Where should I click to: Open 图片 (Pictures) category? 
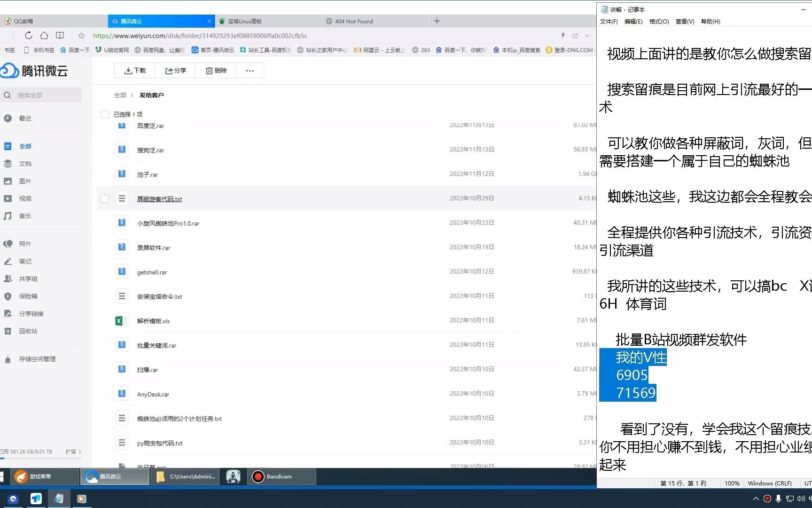pyautogui.click(x=25, y=181)
